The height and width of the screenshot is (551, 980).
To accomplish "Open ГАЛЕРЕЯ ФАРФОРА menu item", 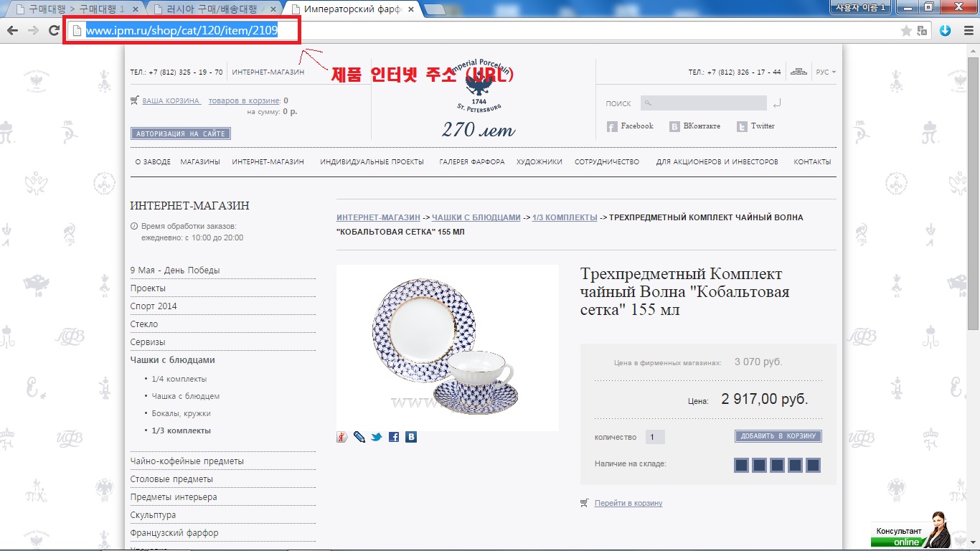I will pyautogui.click(x=472, y=162).
